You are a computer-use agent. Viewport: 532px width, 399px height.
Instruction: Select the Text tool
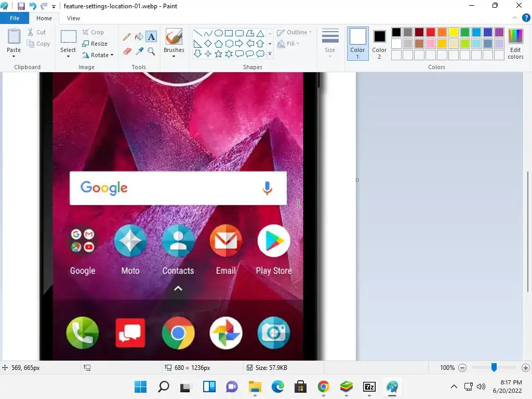point(151,37)
